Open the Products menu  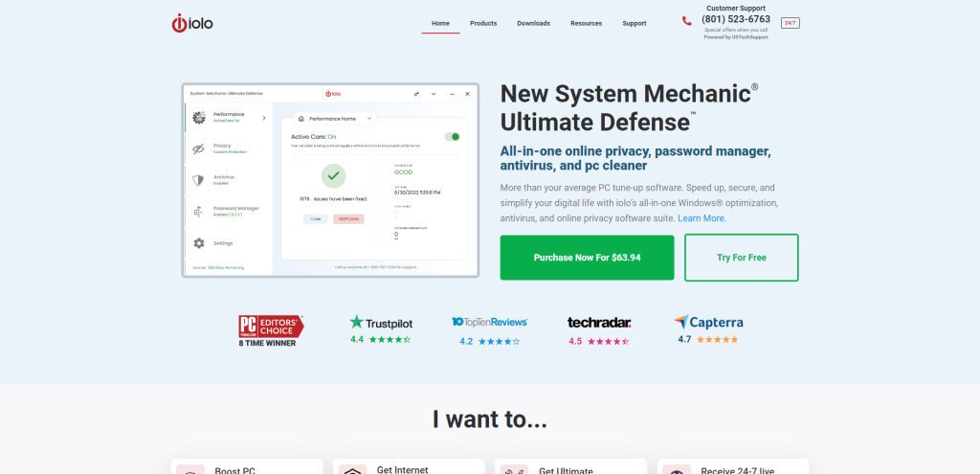483,23
